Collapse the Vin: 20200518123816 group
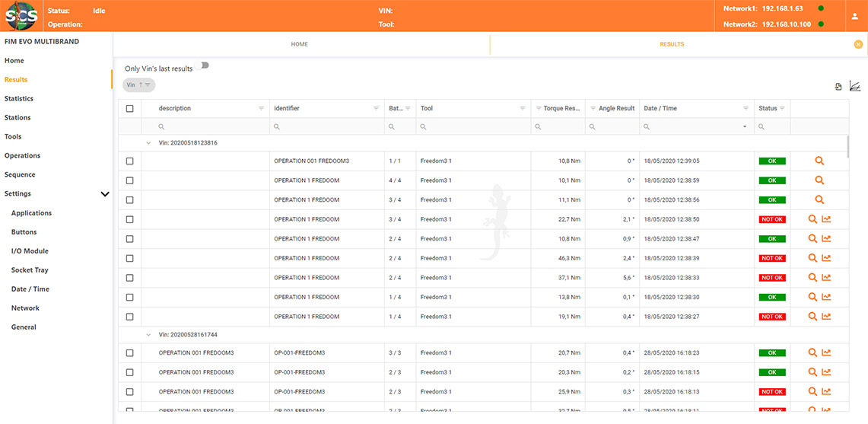 pos(148,142)
